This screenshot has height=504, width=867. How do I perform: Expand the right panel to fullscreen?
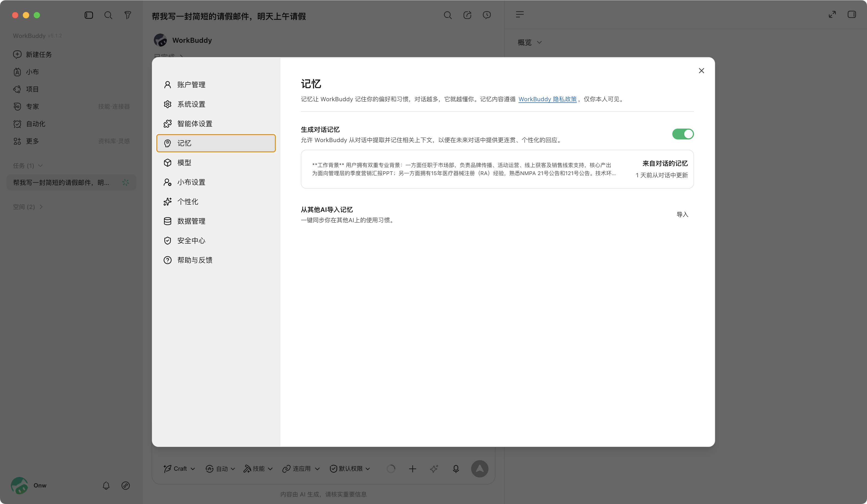832,14
